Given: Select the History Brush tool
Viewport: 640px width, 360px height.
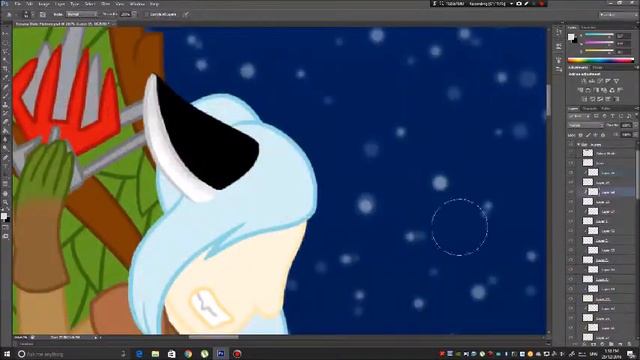Looking at the screenshot, I should coord(5,113).
